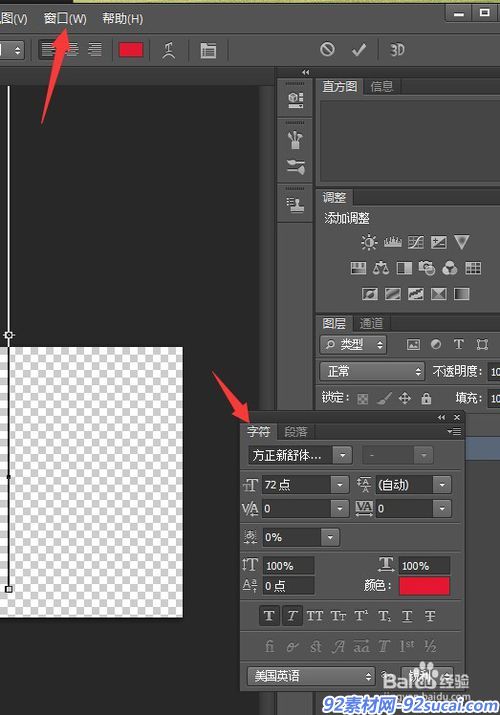This screenshot has height=715, width=500.
Task: Add a curves adjustment
Action: pyautogui.click(x=415, y=242)
